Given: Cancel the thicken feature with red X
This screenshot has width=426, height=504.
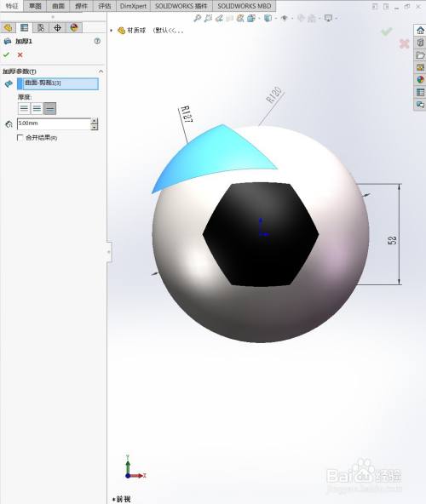Looking at the screenshot, I should click(x=20, y=55).
